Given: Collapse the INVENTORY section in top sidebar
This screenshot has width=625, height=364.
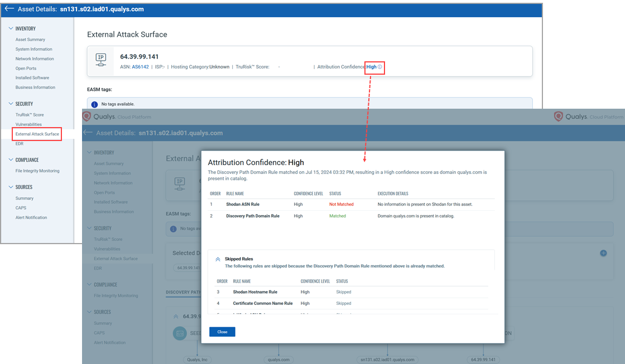Looking at the screenshot, I should 11,28.
